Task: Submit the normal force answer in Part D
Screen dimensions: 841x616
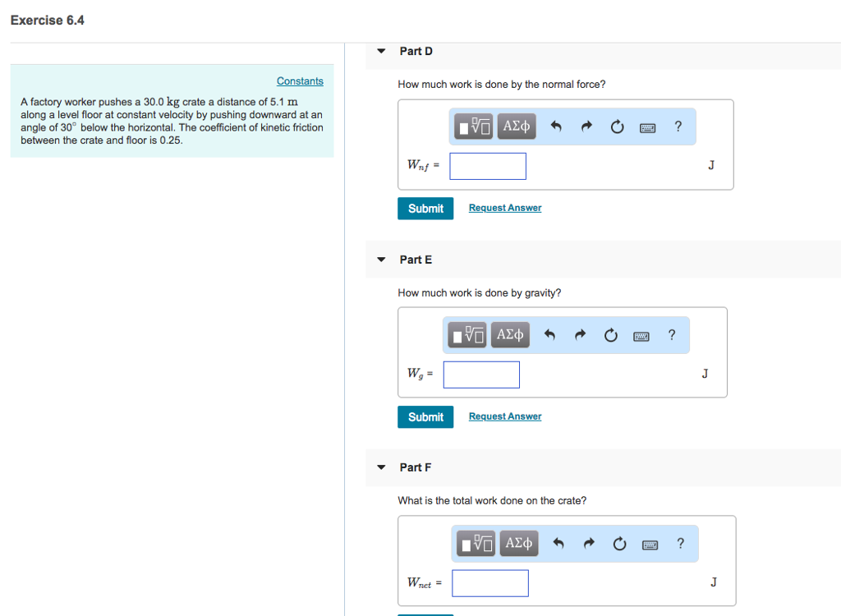Action: [x=425, y=208]
